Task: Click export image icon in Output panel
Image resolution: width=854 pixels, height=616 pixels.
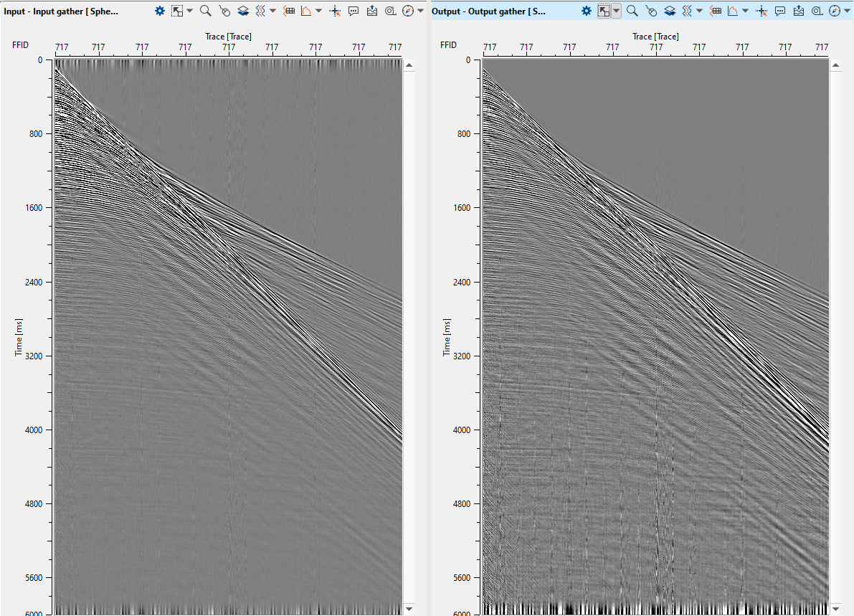Action: (799, 11)
